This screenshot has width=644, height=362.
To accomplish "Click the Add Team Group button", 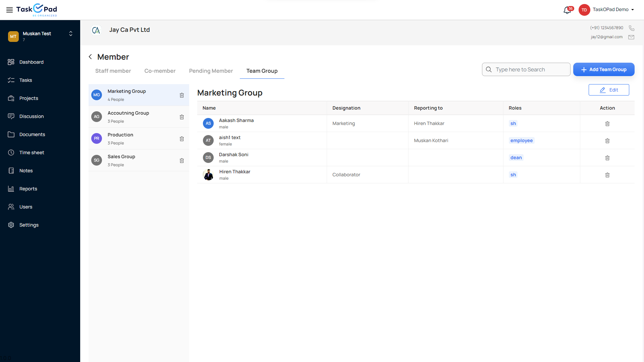I will pyautogui.click(x=603, y=69).
